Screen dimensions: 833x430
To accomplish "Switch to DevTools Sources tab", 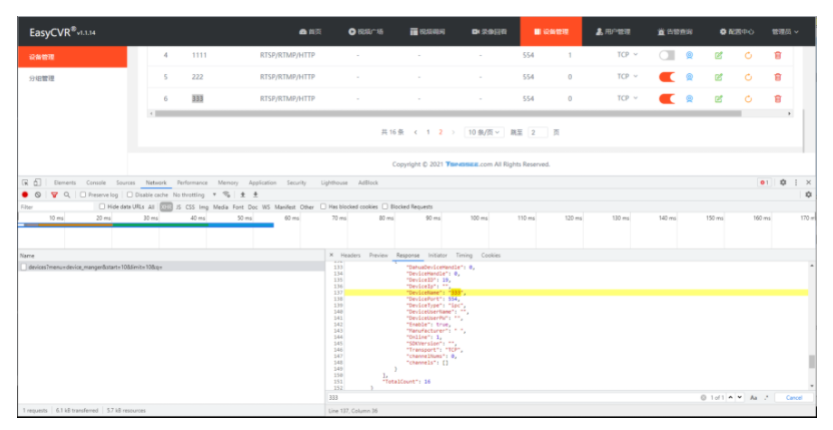I will pos(126,182).
